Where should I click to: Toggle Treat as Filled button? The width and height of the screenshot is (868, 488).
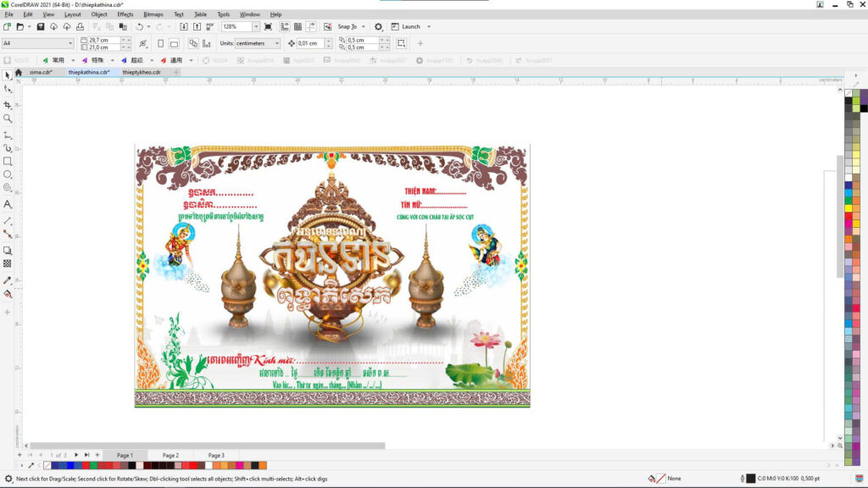401,43
